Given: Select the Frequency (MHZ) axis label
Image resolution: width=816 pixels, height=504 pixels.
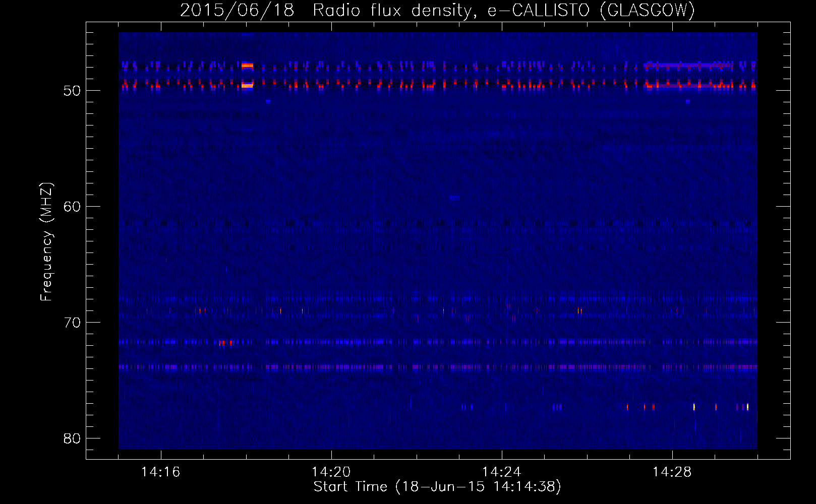Looking at the screenshot, I should coord(46,242).
